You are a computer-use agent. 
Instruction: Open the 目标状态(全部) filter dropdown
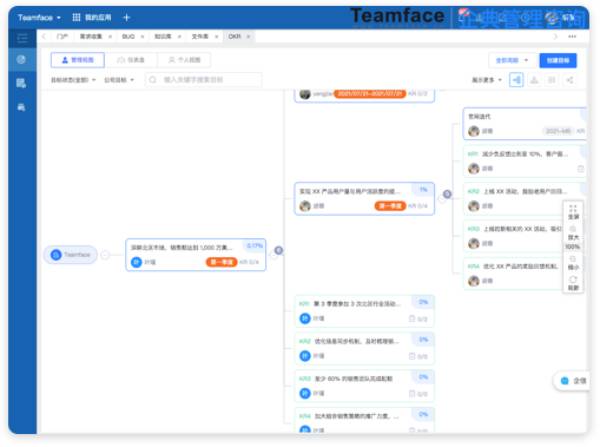pyautogui.click(x=72, y=80)
